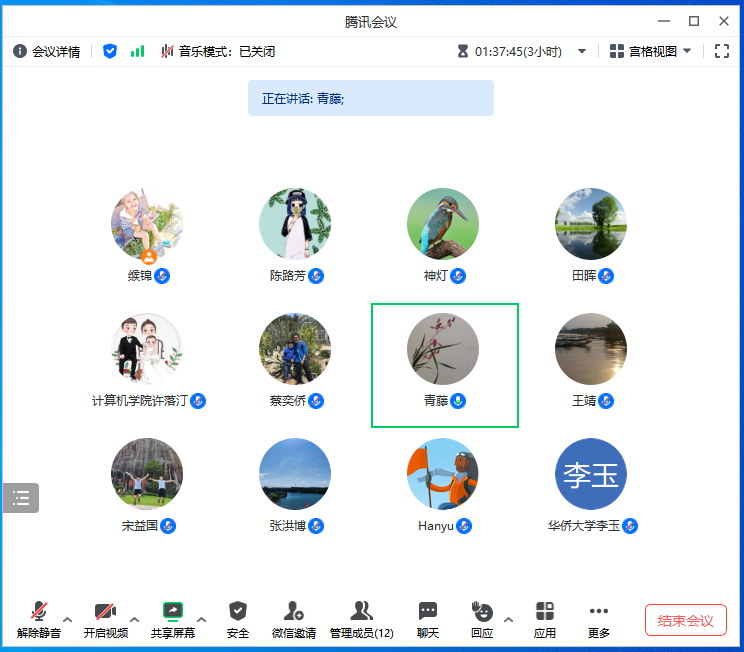Image resolution: width=744 pixels, height=652 pixels.
Task: Select 田晖's landscape avatar
Action: (591, 224)
